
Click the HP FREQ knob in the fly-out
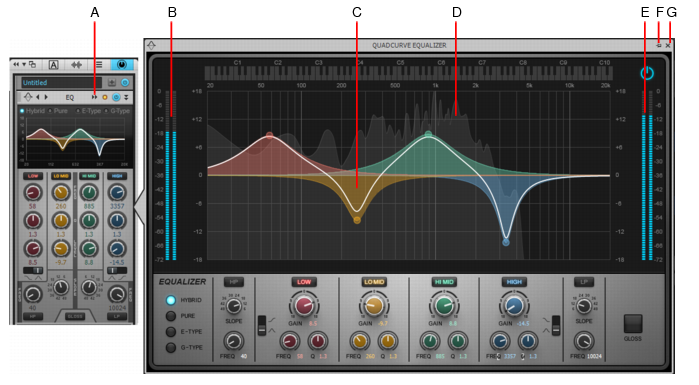[x=233, y=341]
